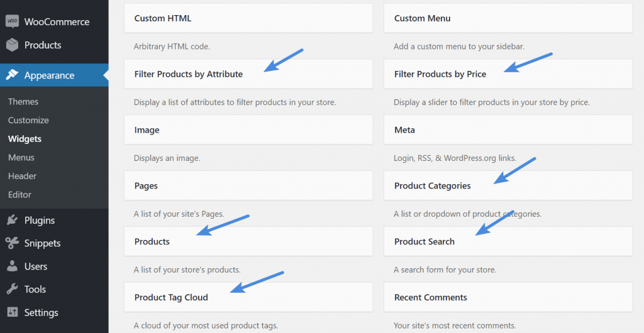The height and width of the screenshot is (333, 644).
Task: Expand the Custom HTML widget
Action: [x=248, y=18]
